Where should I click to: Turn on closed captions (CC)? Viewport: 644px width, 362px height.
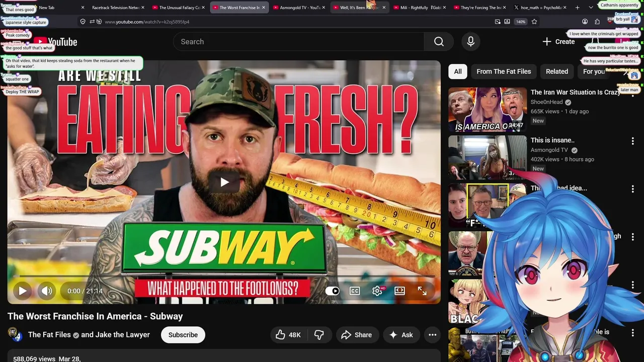[x=355, y=291]
